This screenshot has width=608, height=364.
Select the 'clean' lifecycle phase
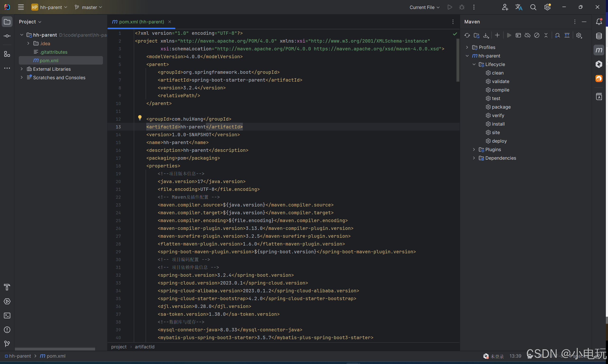click(497, 73)
